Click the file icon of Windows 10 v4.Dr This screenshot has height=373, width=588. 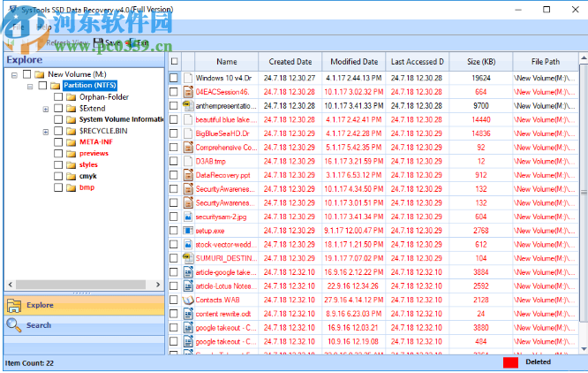point(188,78)
